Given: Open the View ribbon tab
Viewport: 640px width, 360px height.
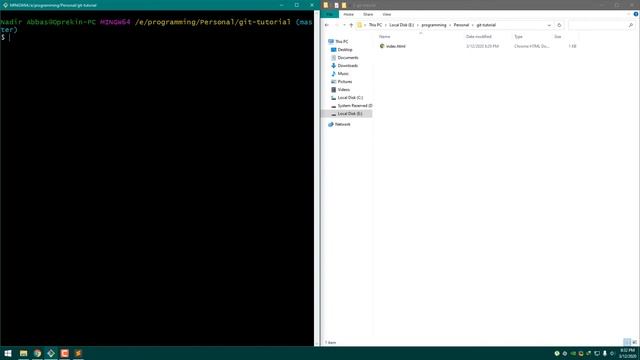Looking at the screenshot, I should 387,14.
